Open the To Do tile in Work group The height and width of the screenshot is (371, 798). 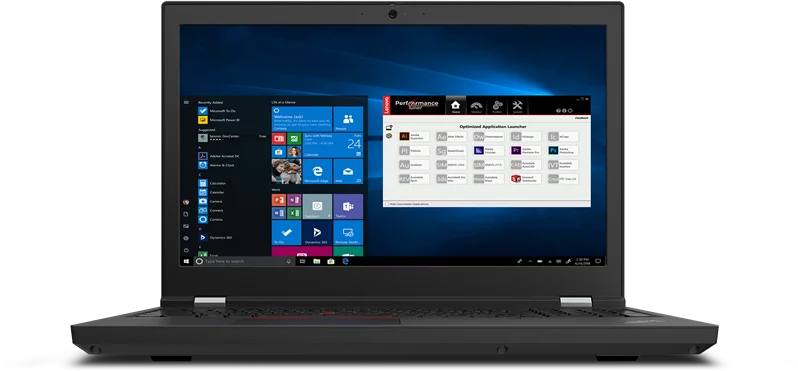pos(287,233)
